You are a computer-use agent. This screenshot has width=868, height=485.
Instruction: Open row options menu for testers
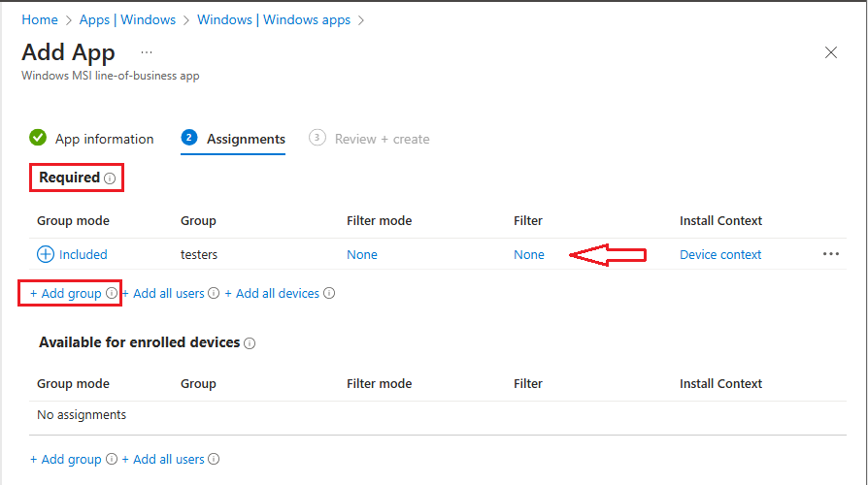tap(830, 254)
